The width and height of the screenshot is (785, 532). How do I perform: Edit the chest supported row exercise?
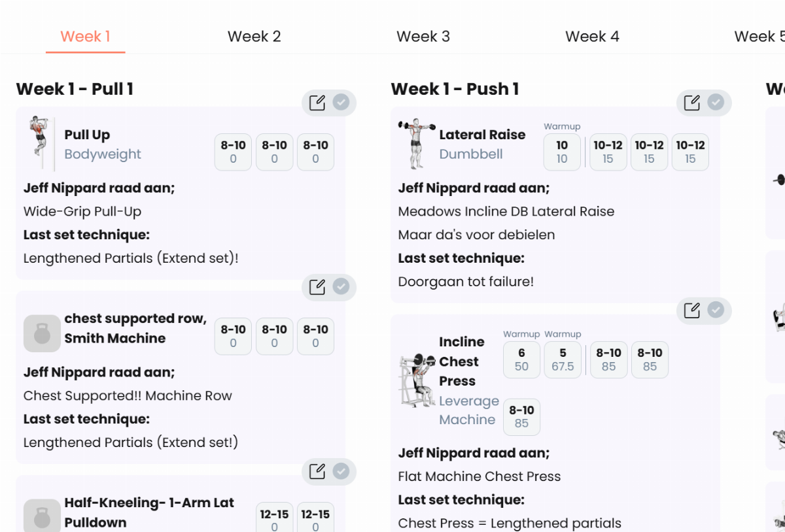317,287
